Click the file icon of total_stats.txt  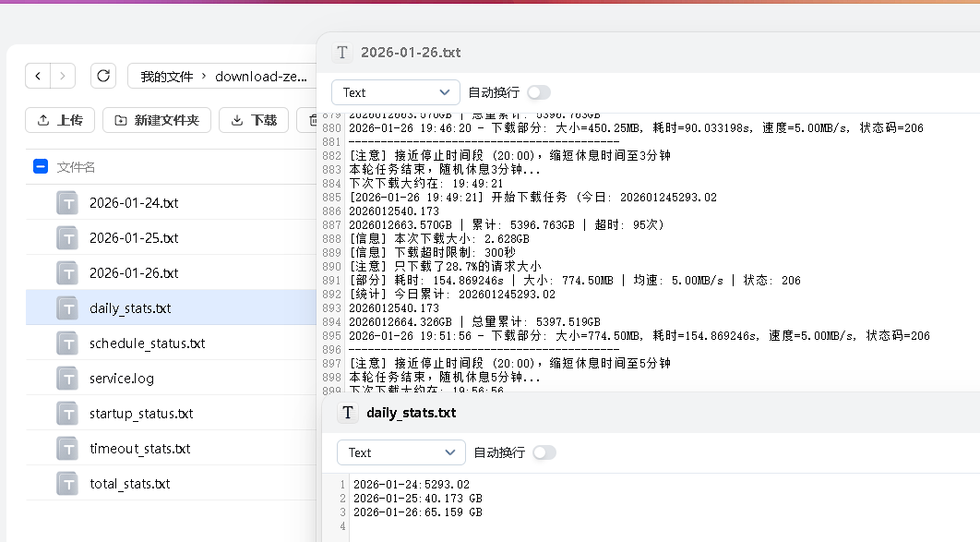click(x=67, y=483)
